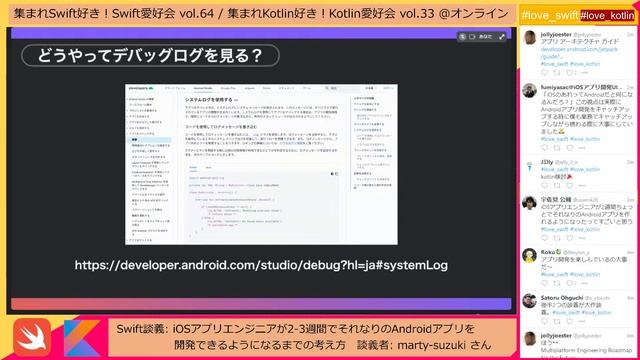Open Satoru Ohguchi's profile picture

pyautogui.click(x=529, y=301)
